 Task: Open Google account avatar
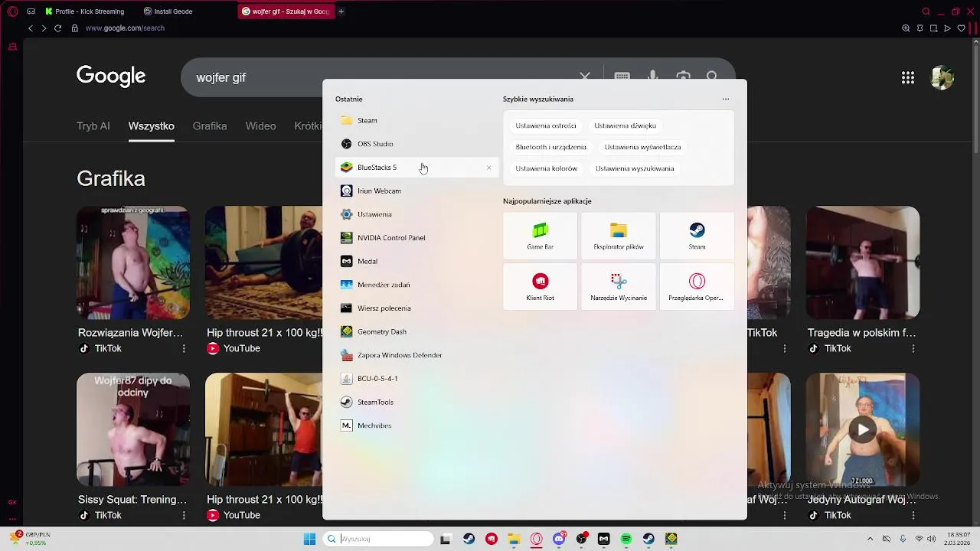point(942,77)
